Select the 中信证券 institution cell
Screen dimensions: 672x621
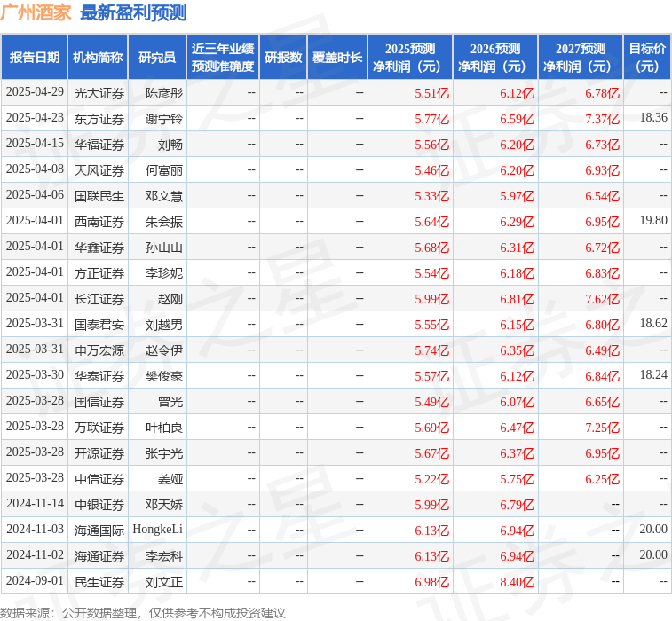(x=99, y=478)
